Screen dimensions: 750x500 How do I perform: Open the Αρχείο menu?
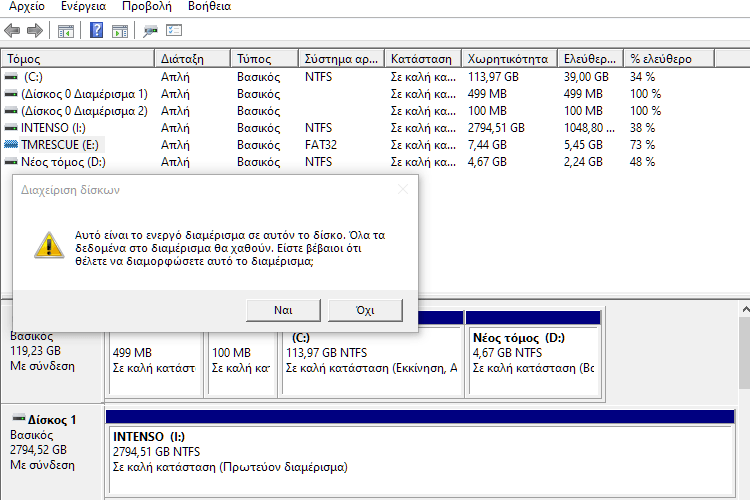click(27, 6)
